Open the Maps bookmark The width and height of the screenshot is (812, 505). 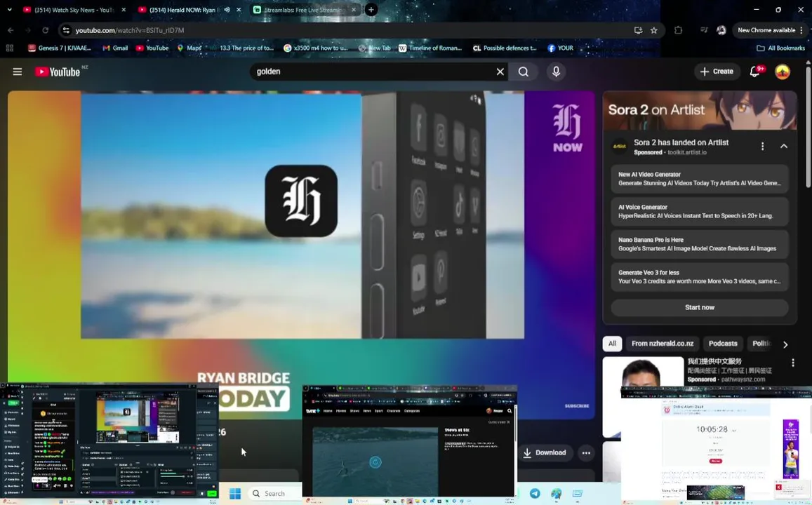tap(189, 48)
